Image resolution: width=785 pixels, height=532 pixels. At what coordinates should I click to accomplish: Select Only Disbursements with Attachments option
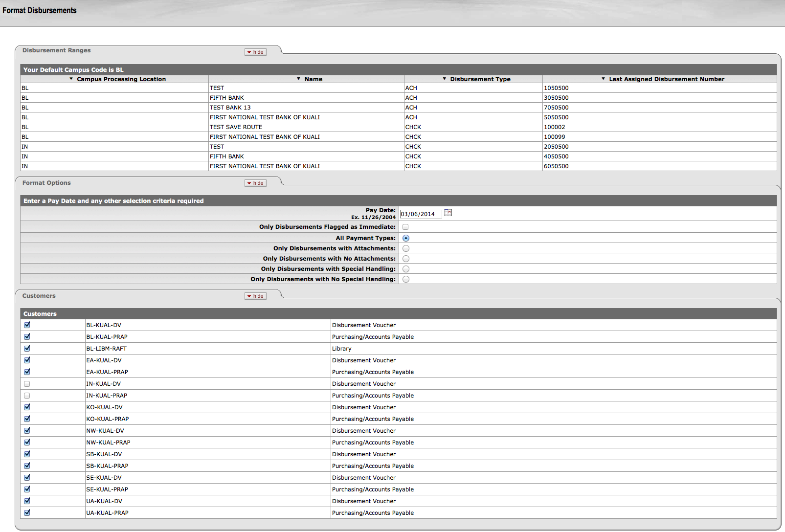point(406,248)
